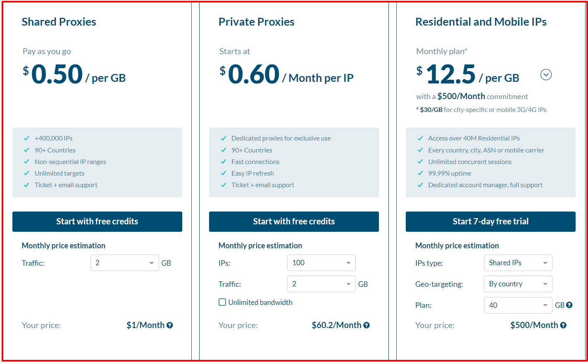
Task: Click Start with free credits under Shared Proxies
Action: pos(97,221)
